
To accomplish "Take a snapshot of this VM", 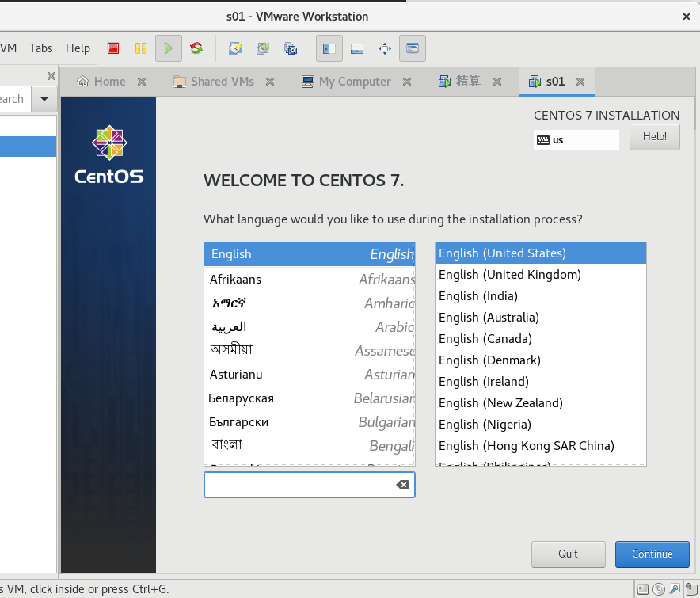I will click(x=234, y=48).
